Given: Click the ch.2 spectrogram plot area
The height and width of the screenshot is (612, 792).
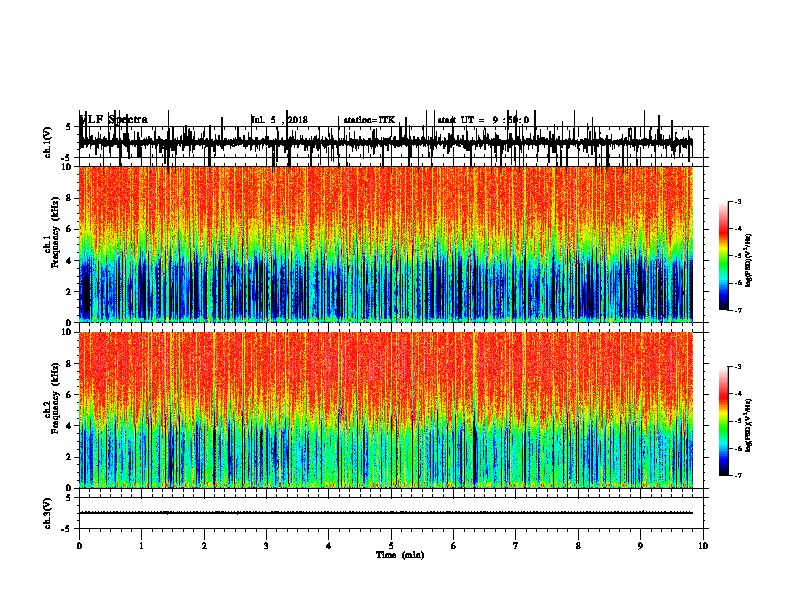Looking at the screenshot, I should point(386,410).
